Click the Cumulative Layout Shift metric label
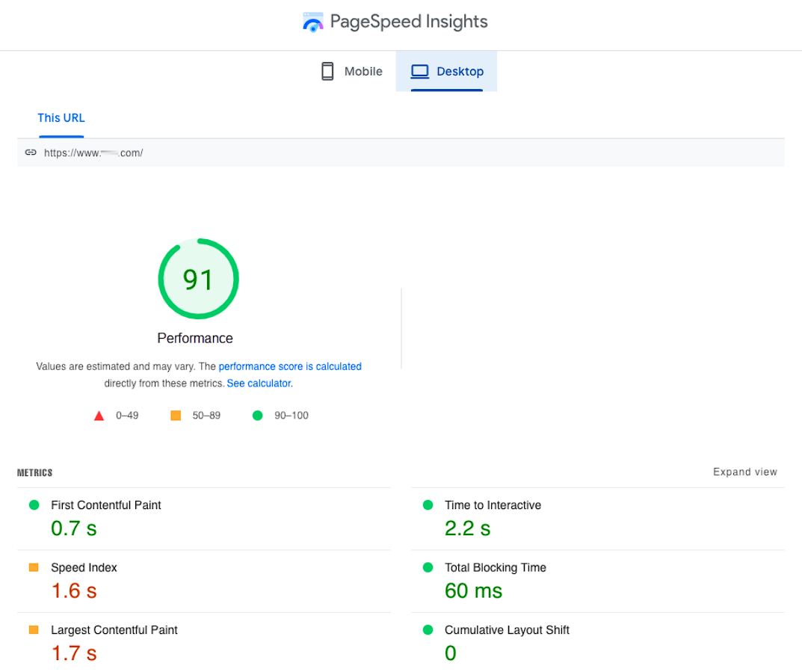Image resolution: width=802 pixels, height=672 pixels. coord(507,630)
